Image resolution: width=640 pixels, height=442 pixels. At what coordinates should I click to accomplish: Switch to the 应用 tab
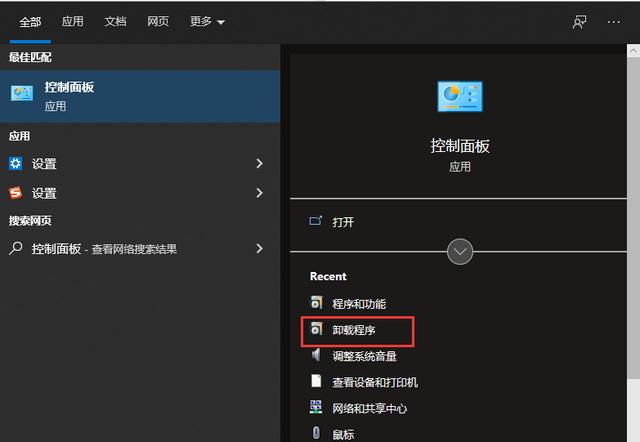[73, 21]
